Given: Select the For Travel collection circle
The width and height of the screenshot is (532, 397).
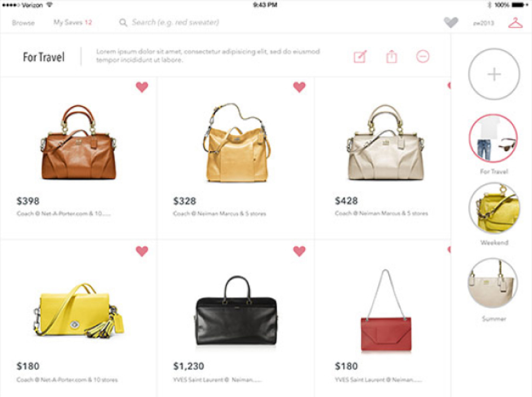Looking at the screenshot, I should pyautogui.click(x=494, y=138).
